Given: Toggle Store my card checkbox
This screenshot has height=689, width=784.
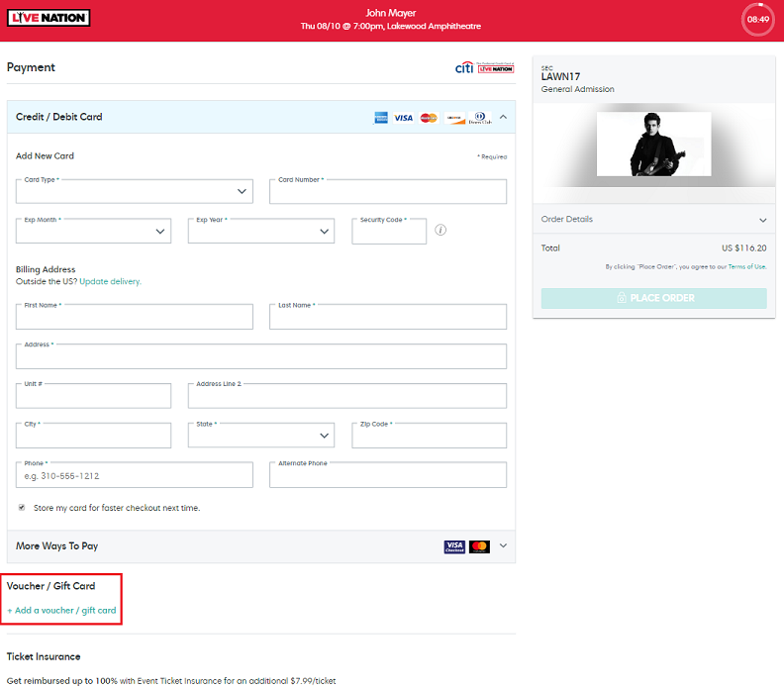Looking at the screenshot, I should 22,508.
